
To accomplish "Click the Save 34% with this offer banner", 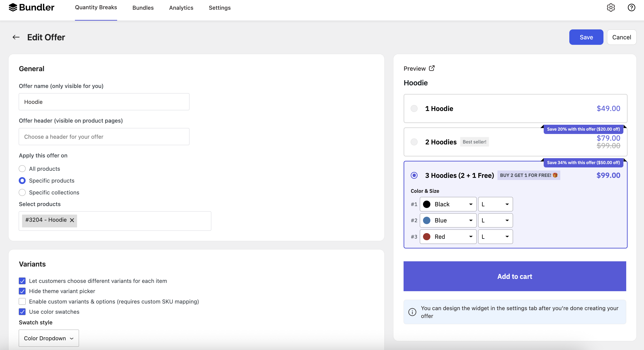I will (583, 162).
